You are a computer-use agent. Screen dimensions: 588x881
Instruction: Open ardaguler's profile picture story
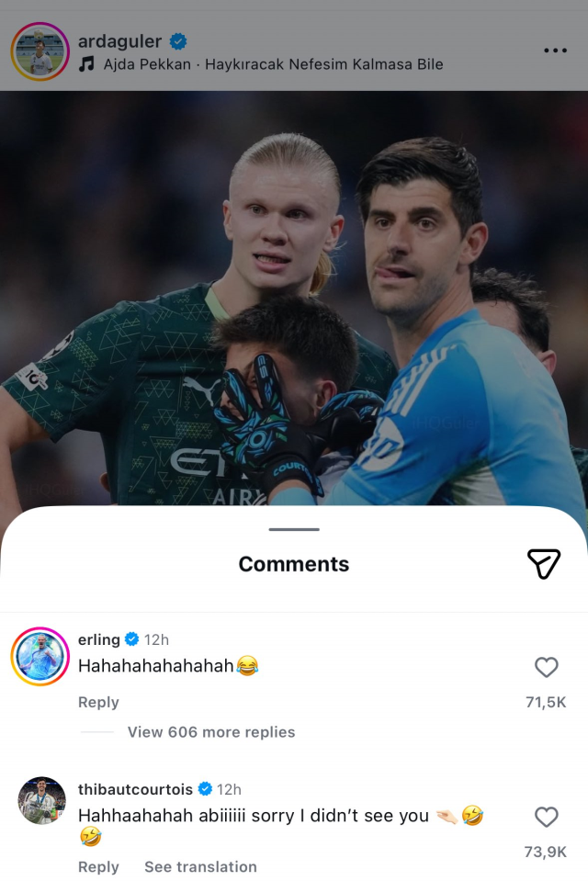pyautogui.click(x=40, y=51)
